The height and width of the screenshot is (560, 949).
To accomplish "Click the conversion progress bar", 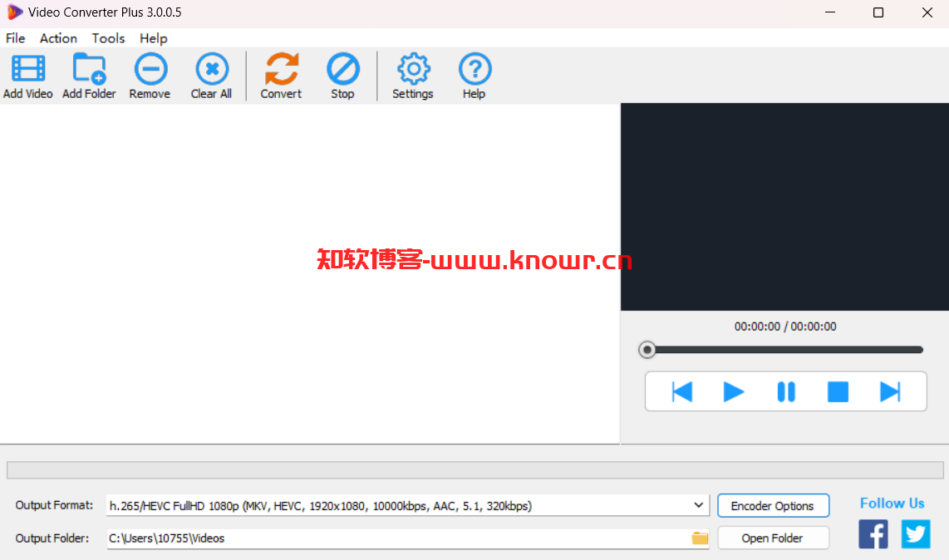I will point(475,469).
